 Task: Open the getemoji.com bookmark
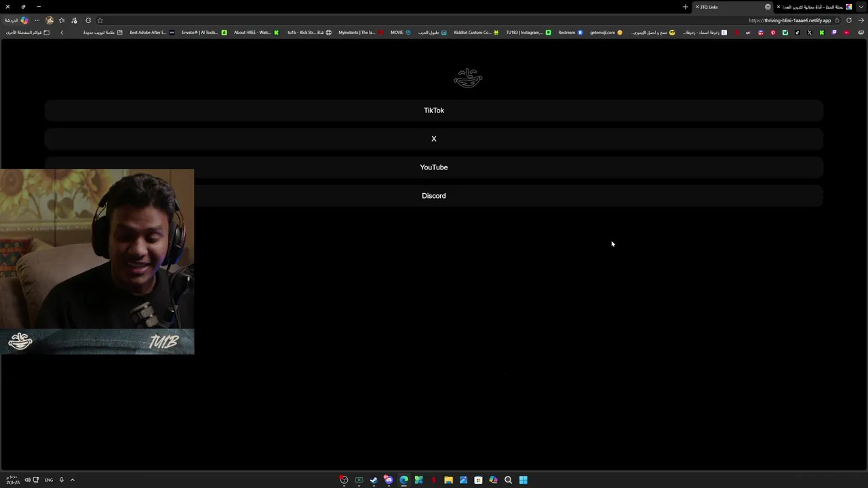606,33
